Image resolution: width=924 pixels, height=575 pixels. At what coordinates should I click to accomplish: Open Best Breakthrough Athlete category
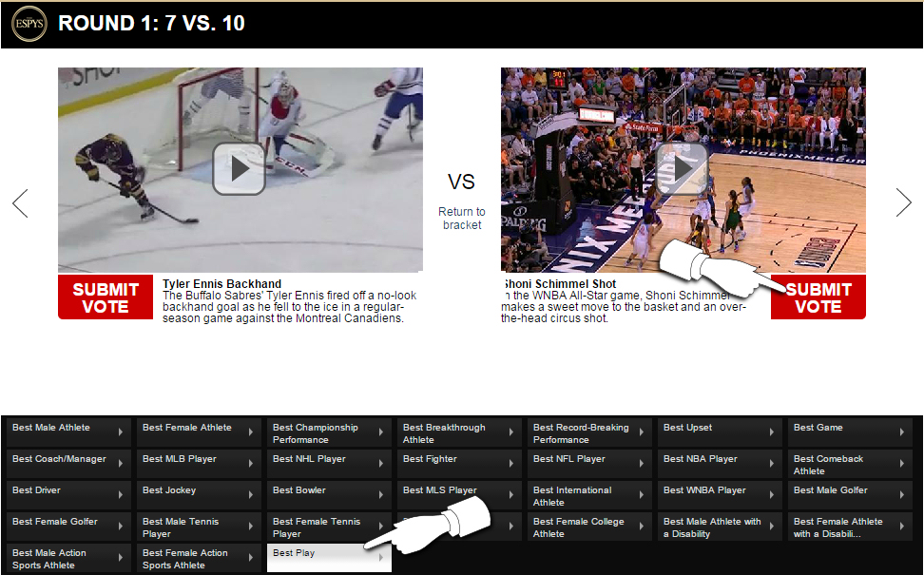(x=459, y=431)
